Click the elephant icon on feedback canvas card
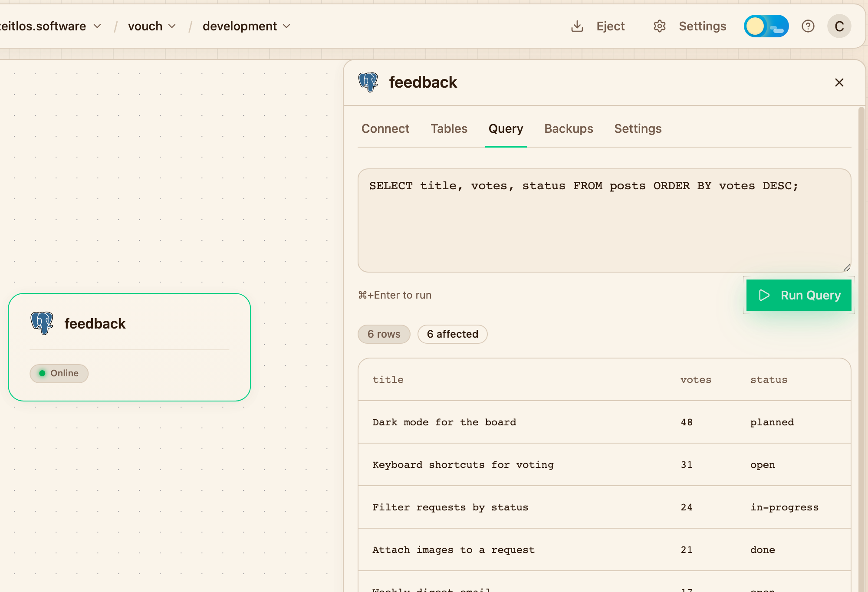 click(42, 323)
